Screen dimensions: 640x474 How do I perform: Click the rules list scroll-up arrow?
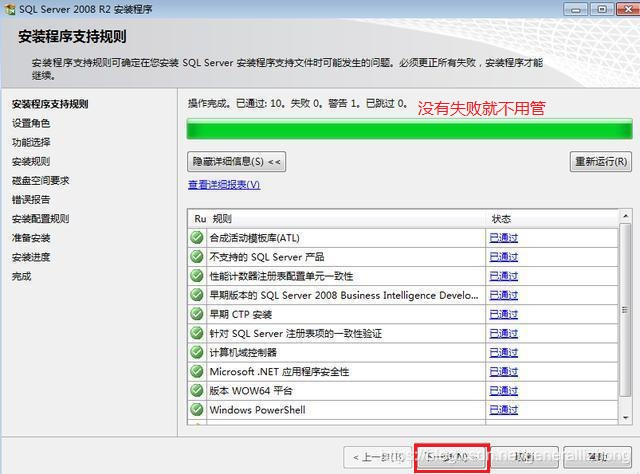pyautogui.click(x=625, y=216)
